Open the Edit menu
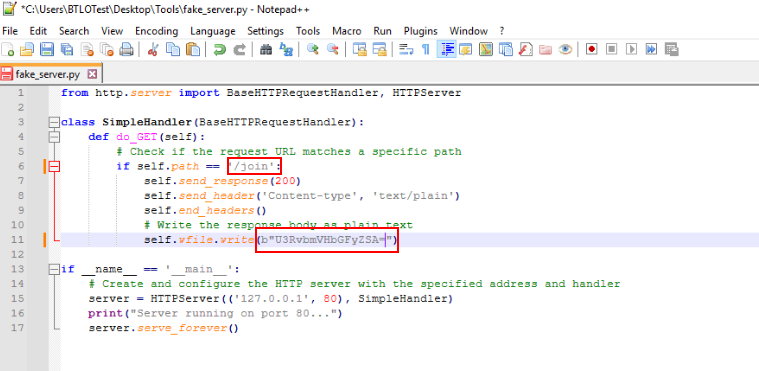 pos(38,31)
